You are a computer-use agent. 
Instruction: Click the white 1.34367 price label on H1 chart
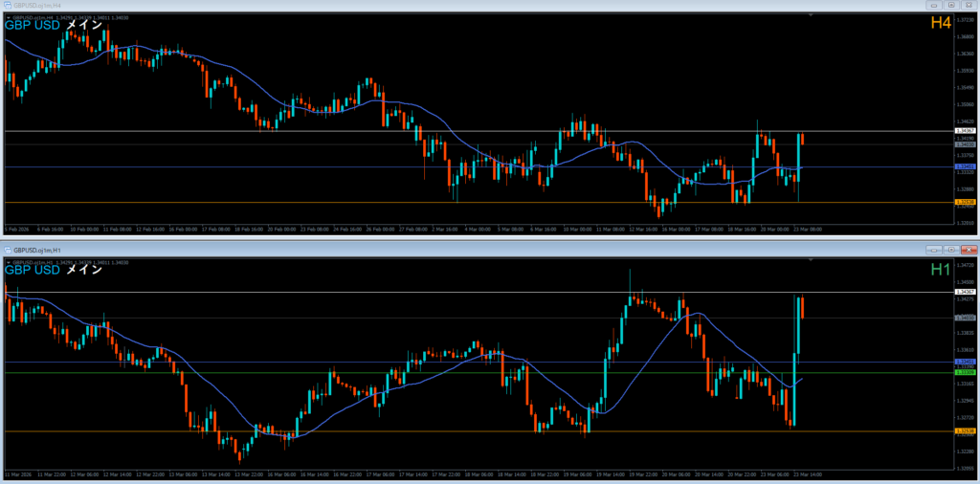pos(965,292)
